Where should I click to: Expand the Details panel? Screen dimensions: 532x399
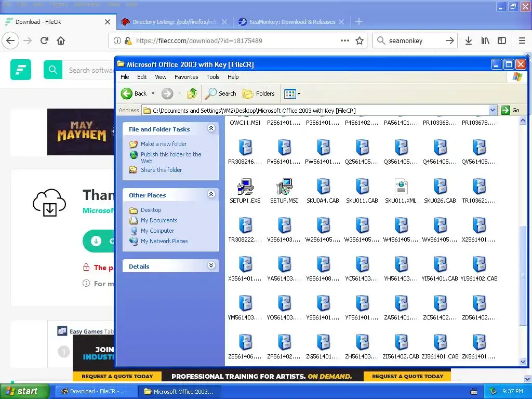[211, 265]
